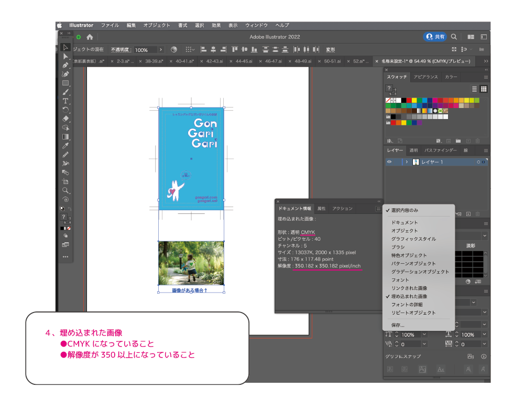Screen dimensions: 524x420
Task: Open the ファイル menu
Action: tap(110, 25)
